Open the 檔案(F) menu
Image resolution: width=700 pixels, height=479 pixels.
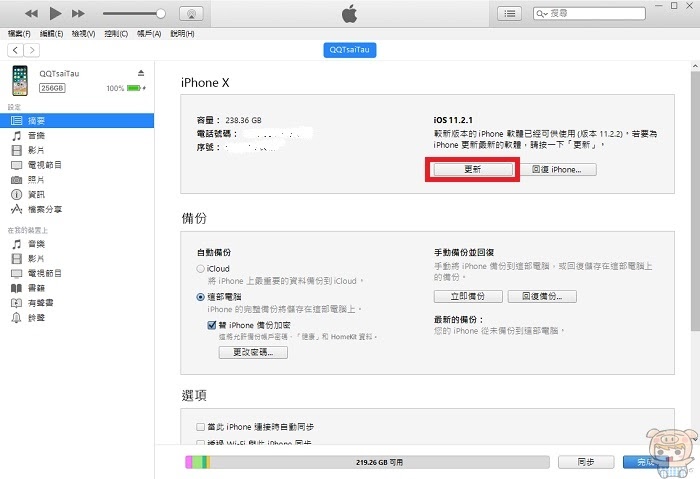19,33
